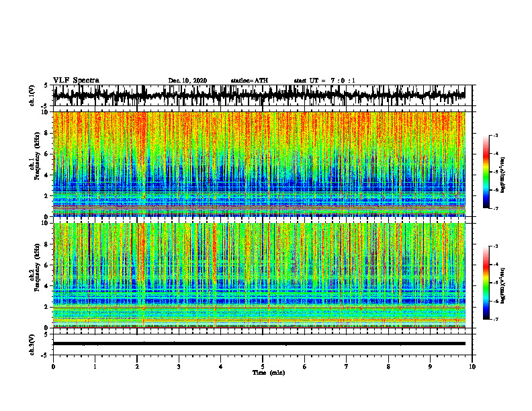Click time axis tick label "2"
The image size is (532, 411).
[137, 367]
